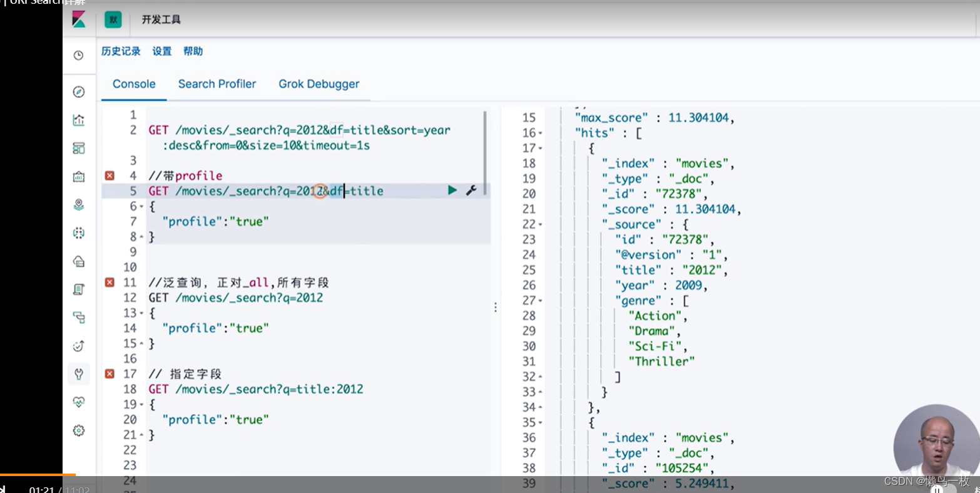Collapse the second hit object at line 35

pyautogui.click(x=541, y=422)
